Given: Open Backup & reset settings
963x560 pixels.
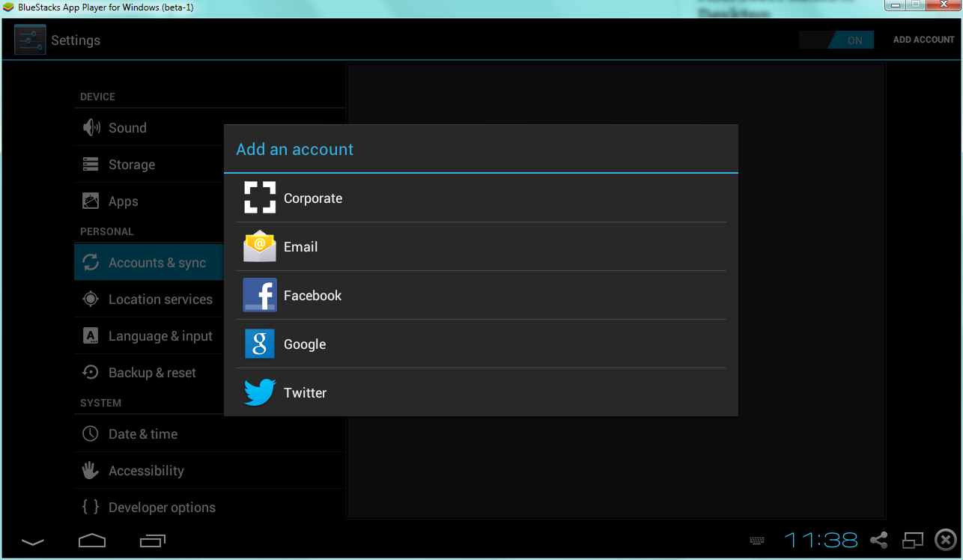Looking at the screenshot, I should [209, 372].
